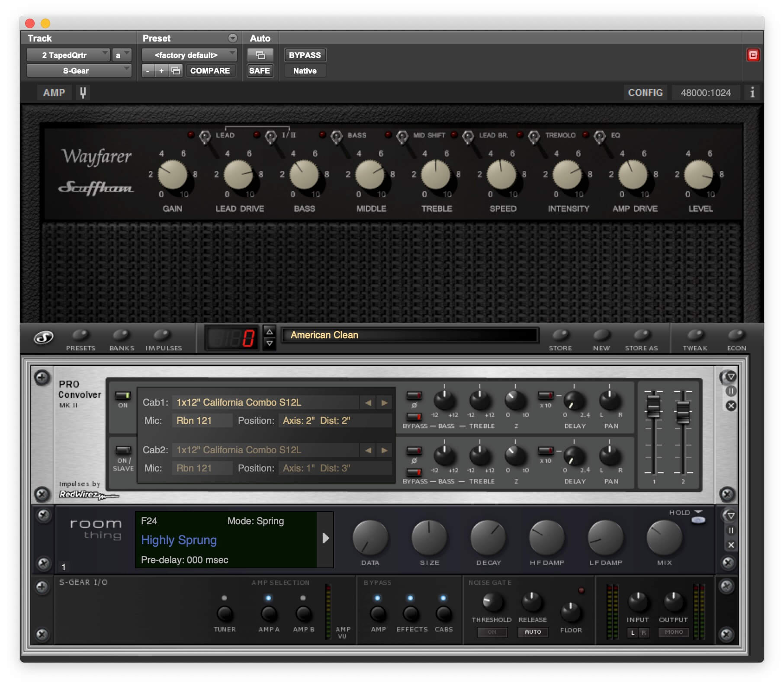Open the automation enable window icon
The width and height of the screenshot is (784, 686).
(260, 55)
